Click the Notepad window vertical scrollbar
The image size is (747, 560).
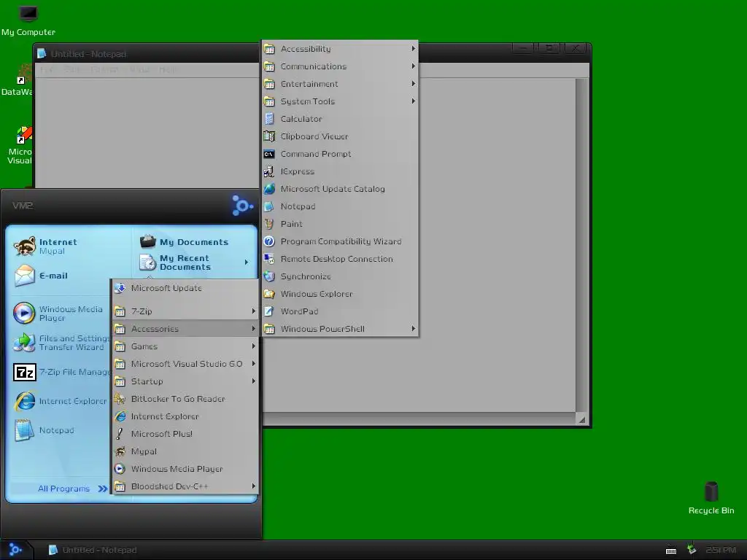581,245
